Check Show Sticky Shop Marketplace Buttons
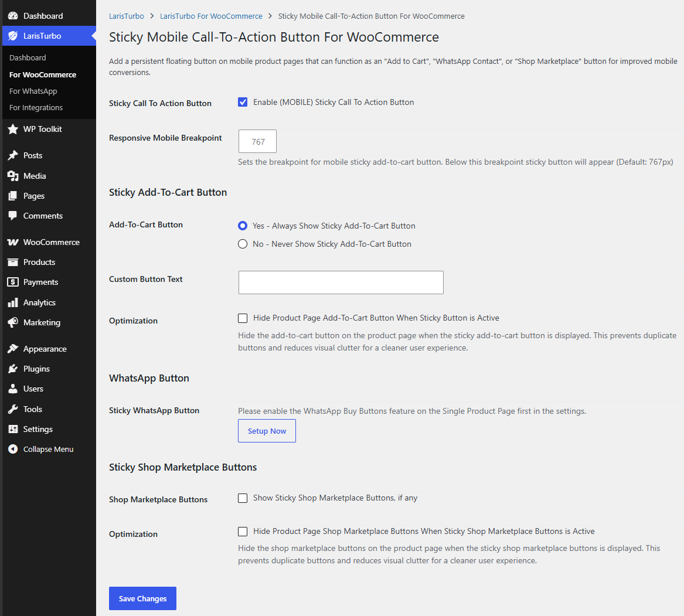Image resolution: width=684 pixels, height=616 pixels. point(243,498)
